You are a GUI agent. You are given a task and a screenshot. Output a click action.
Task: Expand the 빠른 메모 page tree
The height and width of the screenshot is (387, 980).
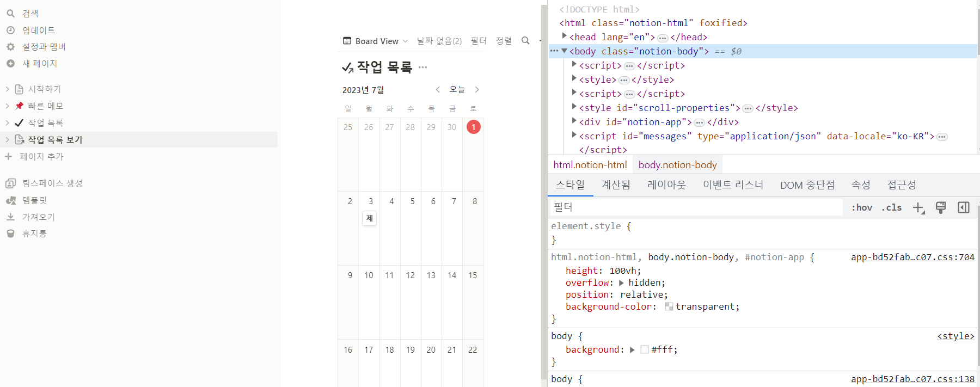click(7, 106)
